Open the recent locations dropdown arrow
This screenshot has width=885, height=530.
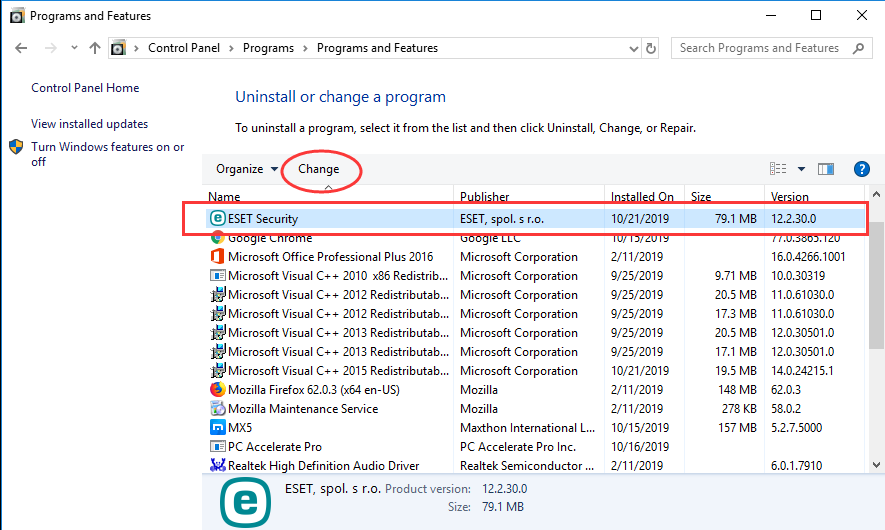click(x=74, y=48)
